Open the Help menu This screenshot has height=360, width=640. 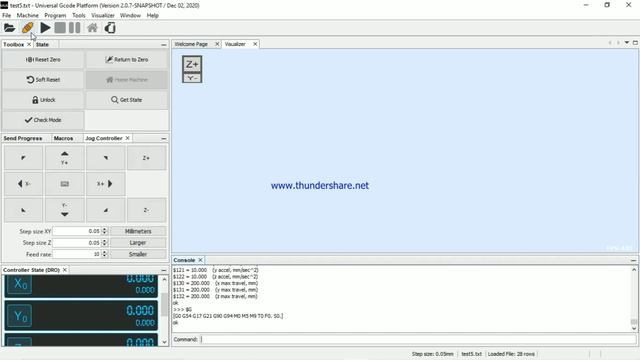click(x=153, y=16)
